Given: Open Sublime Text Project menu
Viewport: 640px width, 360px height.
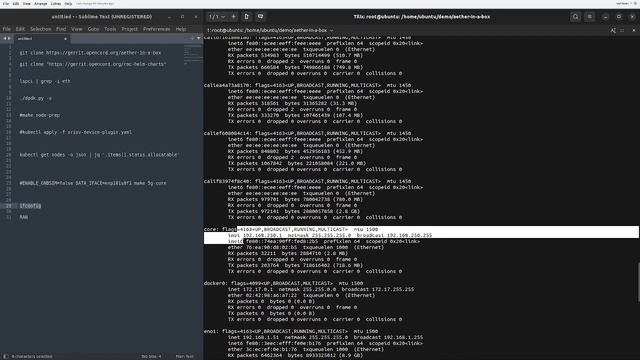Looking at the screenshot, I should pyautogui.click(x=129, y=29).
